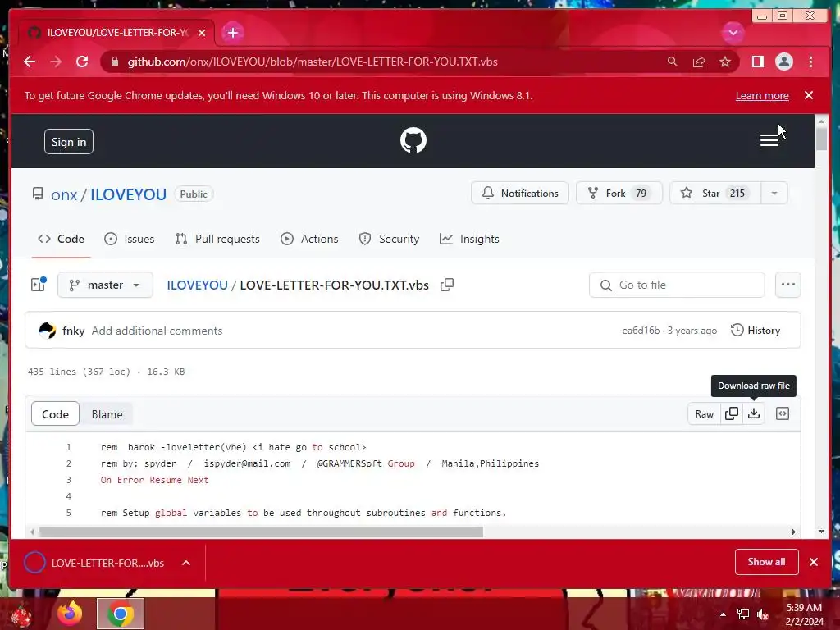The width and height of the screenshot is (840, 630).
Task: Open the Chrome profile avatar
Action: [x=783, y=62]
